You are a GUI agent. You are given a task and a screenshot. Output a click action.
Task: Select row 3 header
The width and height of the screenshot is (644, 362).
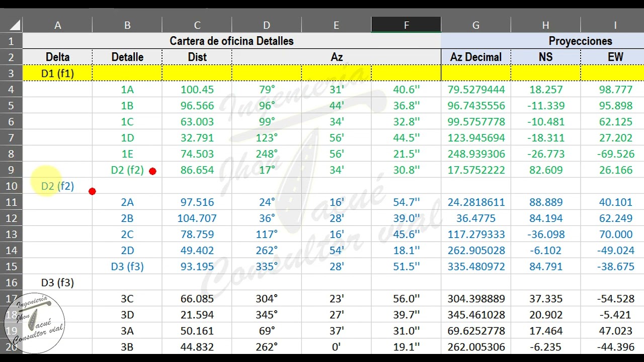click(11, 73)
